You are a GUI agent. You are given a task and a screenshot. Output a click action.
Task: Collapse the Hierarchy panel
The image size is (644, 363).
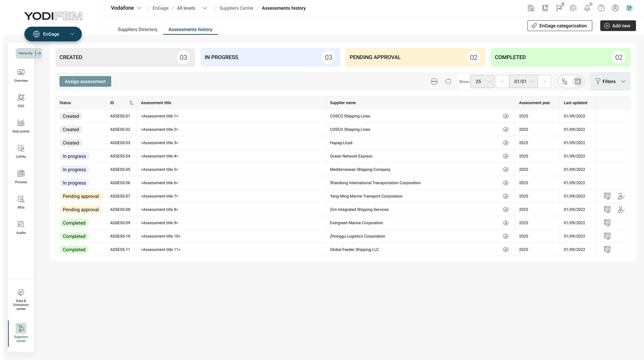coord(29,53)
